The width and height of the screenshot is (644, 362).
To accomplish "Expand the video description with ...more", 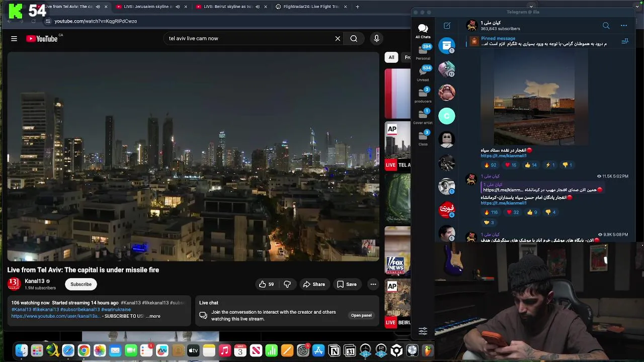I will [x=153, y=316].
